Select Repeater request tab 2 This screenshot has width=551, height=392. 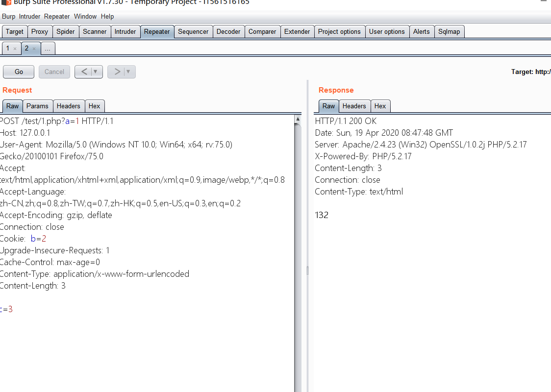(26, 49)
